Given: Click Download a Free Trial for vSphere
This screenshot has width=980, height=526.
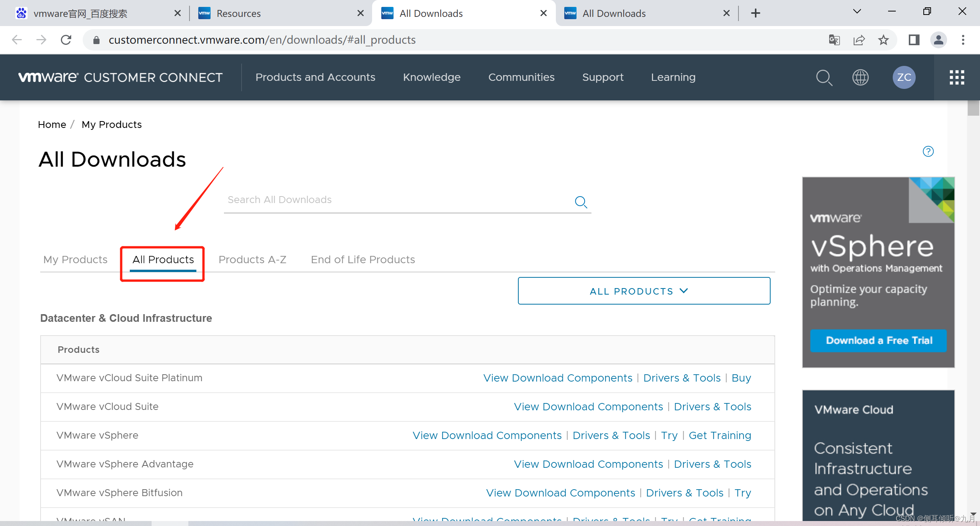Looking at the screenshot, I should pos(878,340).
